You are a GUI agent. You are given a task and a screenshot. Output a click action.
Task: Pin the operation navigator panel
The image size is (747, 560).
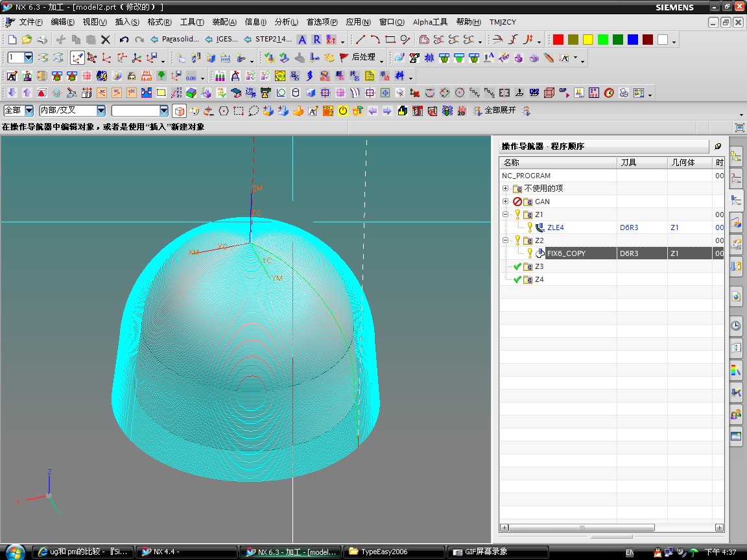718,146
